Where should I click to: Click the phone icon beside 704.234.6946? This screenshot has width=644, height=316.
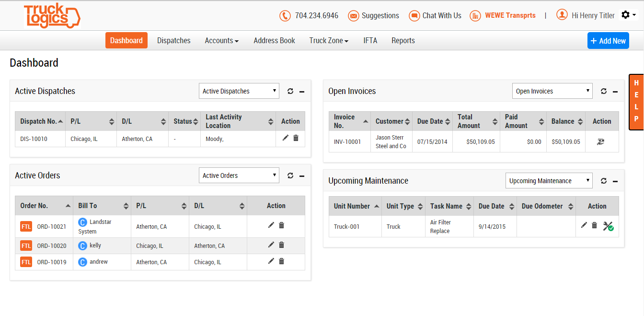pyautogui.click(x=285, y=15)
